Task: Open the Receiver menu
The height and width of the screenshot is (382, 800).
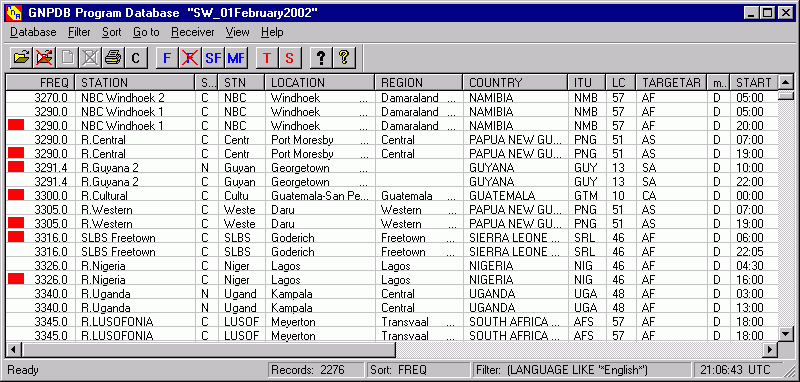Action: tap(193, 32)
